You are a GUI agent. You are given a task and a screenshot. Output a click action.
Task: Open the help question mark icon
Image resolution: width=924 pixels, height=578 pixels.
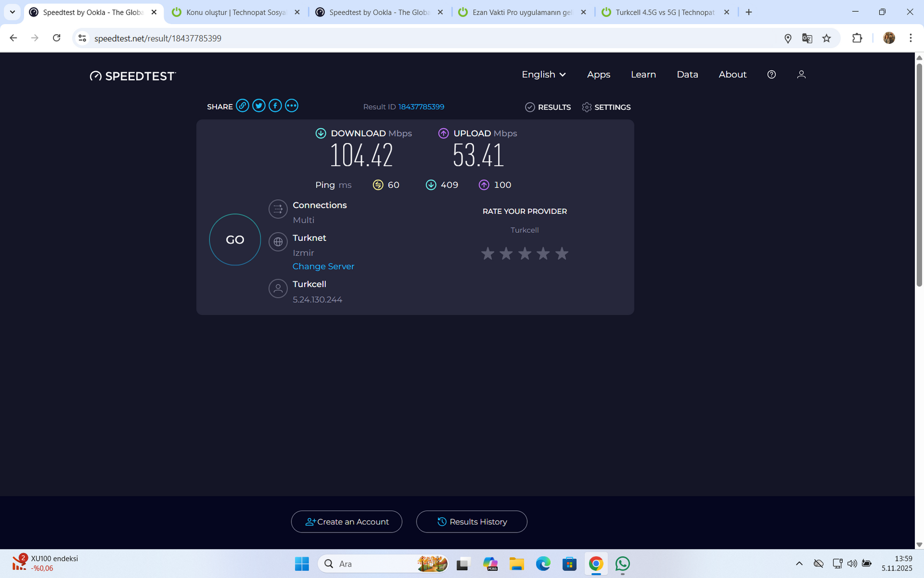(x=771, y=74)
